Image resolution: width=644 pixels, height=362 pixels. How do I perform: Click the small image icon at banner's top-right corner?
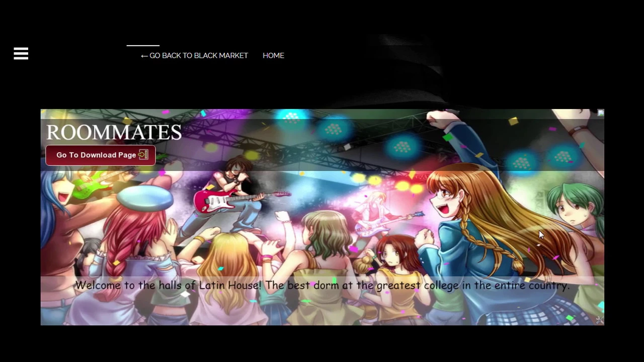tap(600, 113)
